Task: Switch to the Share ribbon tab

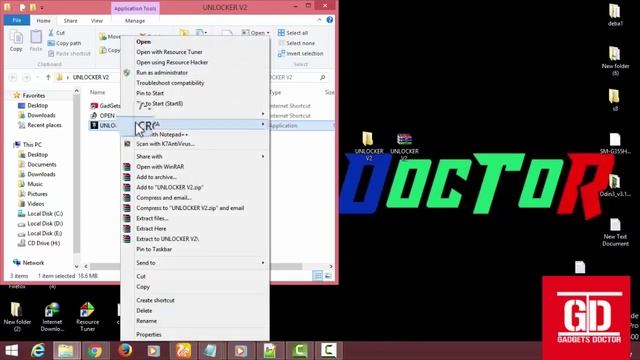Action: pyautogui.click(x=70, y=20)
